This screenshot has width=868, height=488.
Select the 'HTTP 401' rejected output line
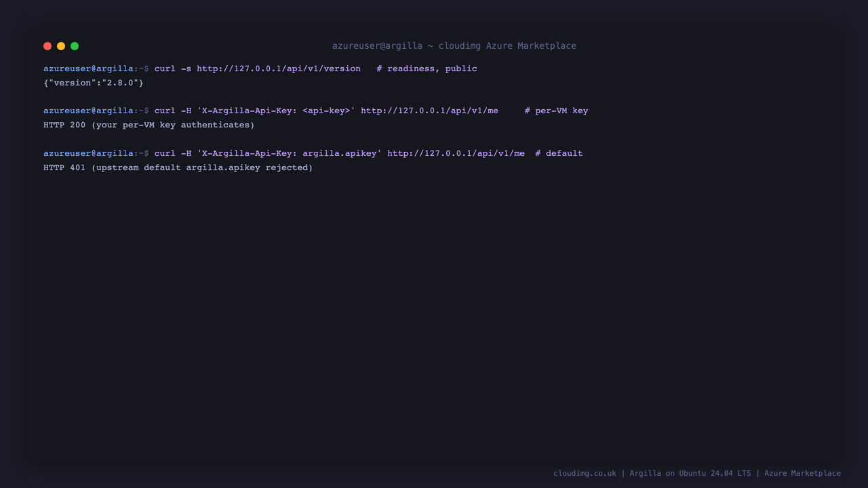click(178, 167)
